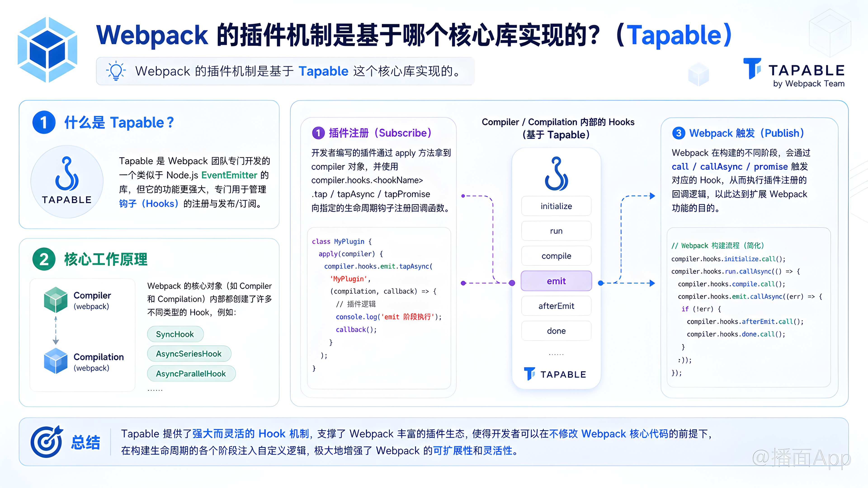Click the '插件注册（Subscribe）' heading
Screen dimensions: 868x488
[380, 133]
